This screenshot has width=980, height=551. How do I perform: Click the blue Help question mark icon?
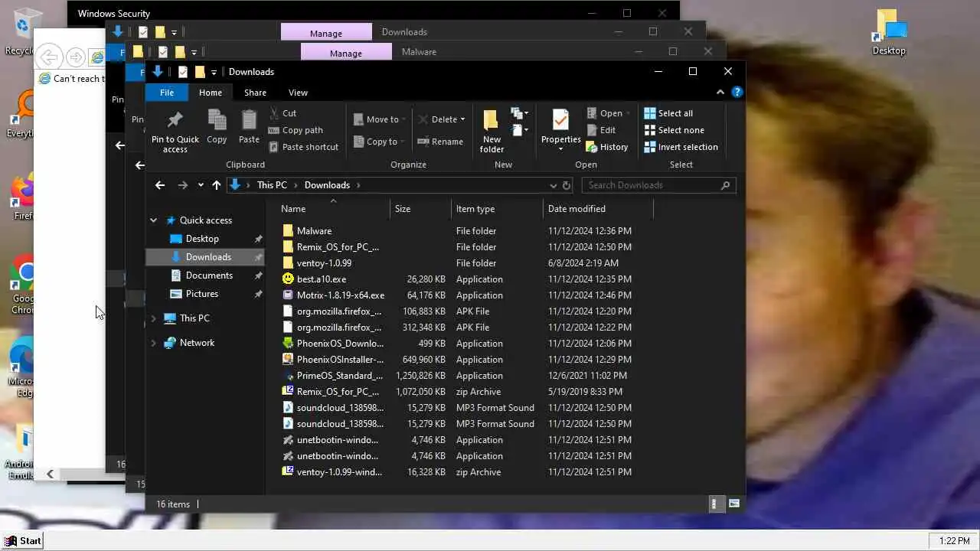pyautogui.click(x=737, y=92)
